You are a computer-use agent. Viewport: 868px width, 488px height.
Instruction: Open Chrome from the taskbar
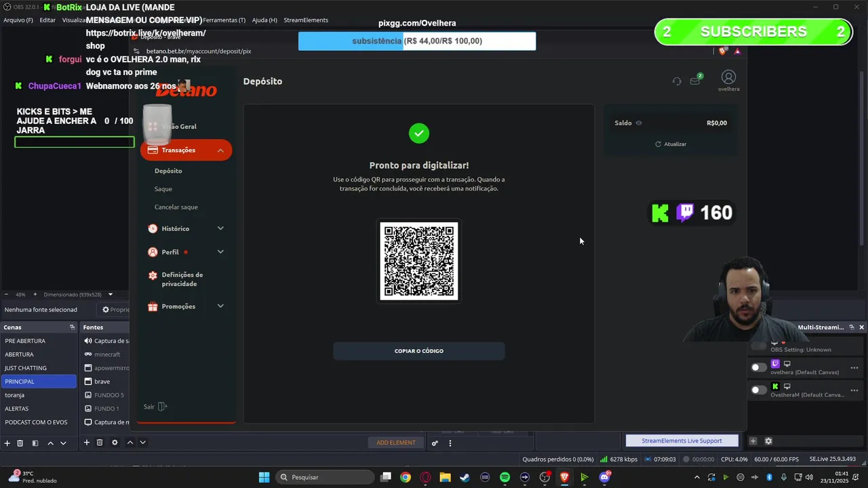click(x=405, y=477)
